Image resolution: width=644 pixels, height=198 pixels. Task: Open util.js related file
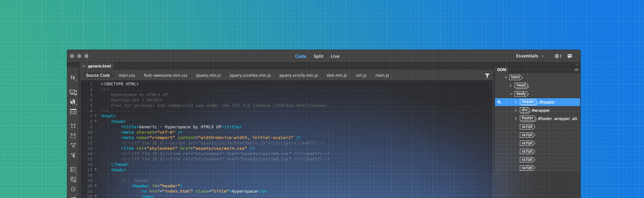(361, 75)
